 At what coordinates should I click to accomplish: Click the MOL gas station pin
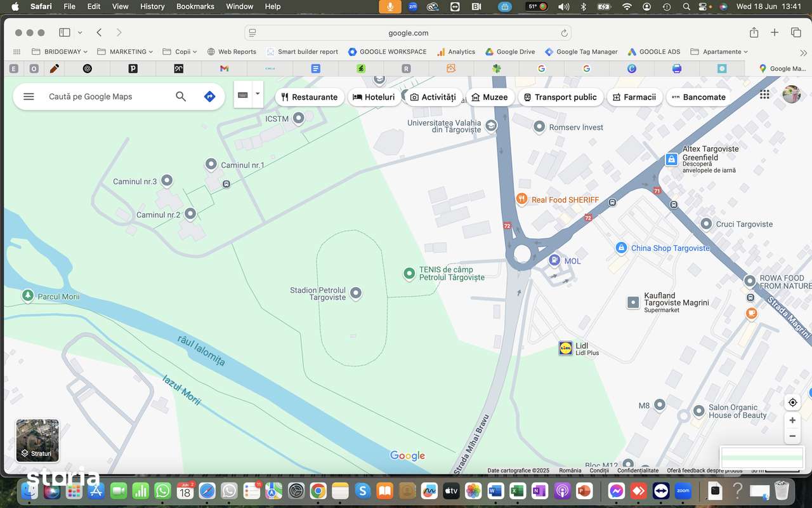(x=554, y=260)
